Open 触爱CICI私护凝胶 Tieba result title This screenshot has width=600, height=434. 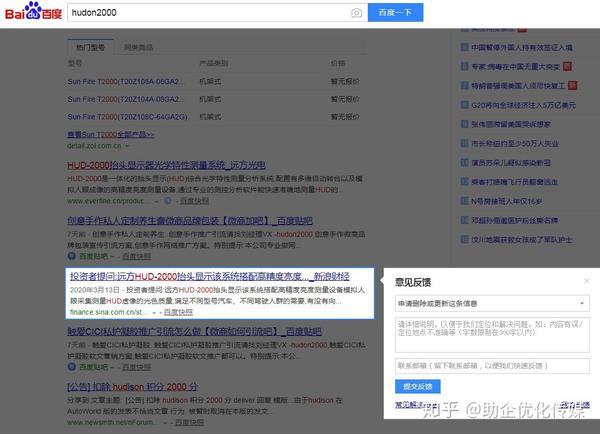pos(194,331)
